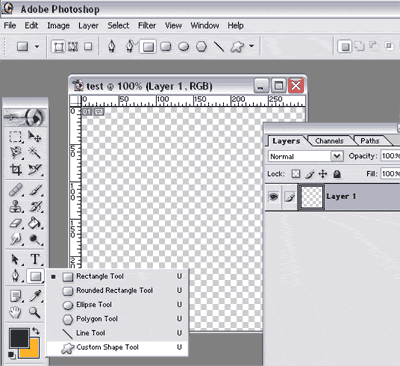Open the Window menu
Viewport: 400px width, 366px height.
point(205,26)
